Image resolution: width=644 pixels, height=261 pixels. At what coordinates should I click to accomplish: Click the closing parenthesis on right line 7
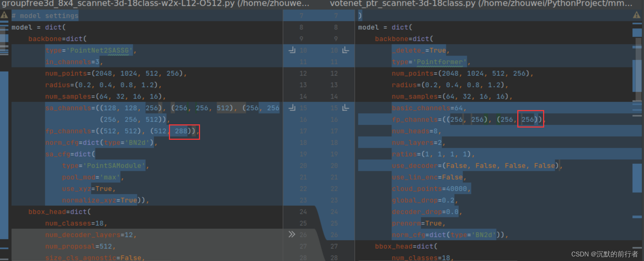360,16
